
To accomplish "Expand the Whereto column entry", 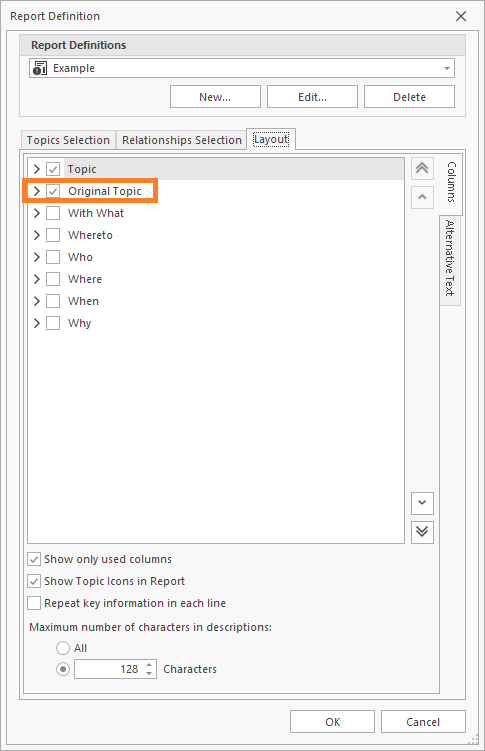I will pyautogui.click(x=36, y=235).
